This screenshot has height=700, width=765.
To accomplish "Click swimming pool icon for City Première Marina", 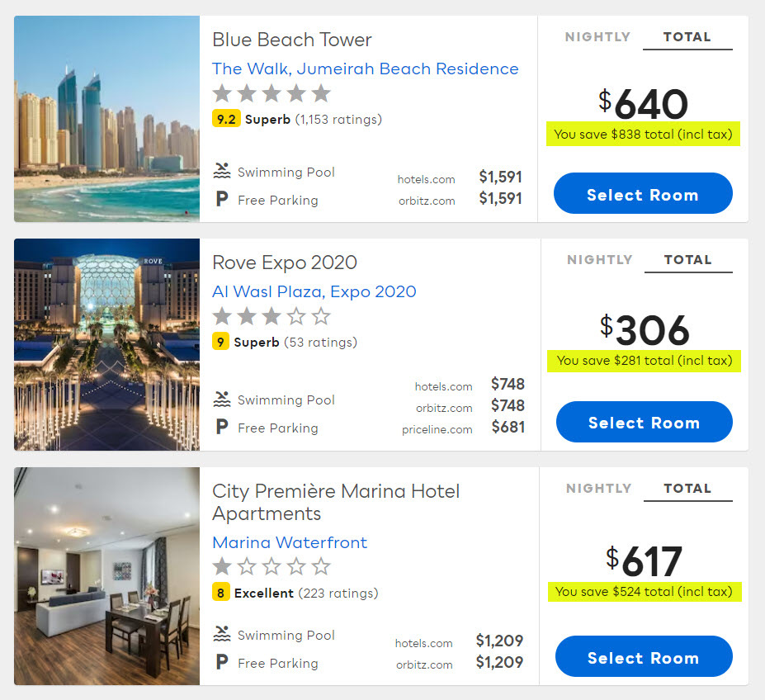I will point(221,635).
